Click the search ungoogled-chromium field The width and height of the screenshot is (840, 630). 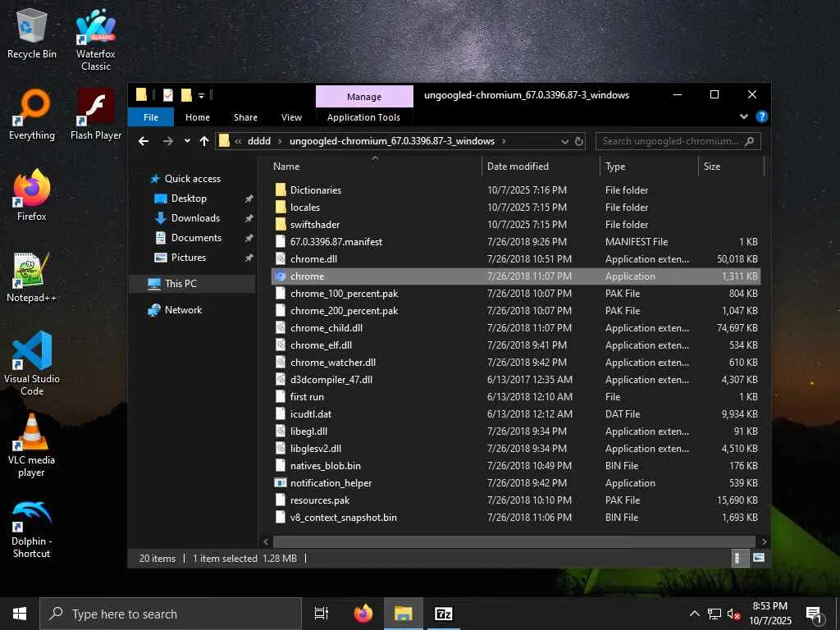[678, 141]
